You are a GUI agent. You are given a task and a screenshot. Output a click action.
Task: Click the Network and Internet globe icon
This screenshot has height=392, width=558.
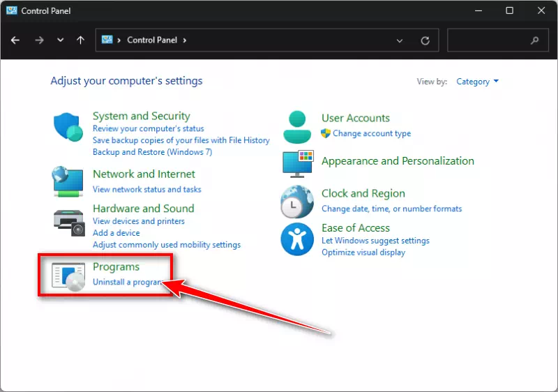point(68,181)
